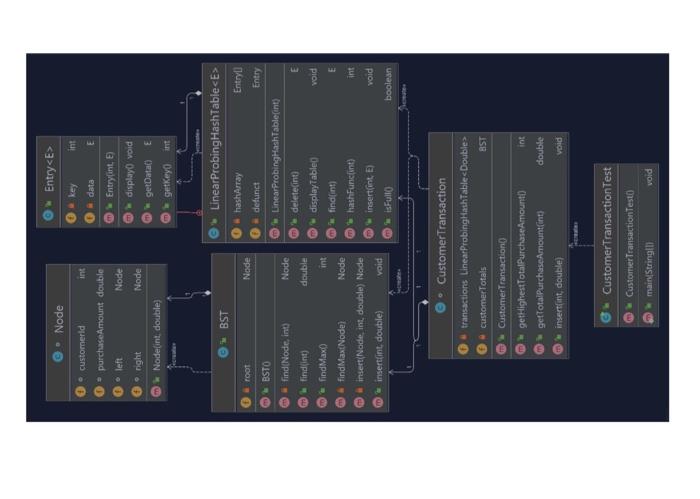Select findMax(Node) in BST
The height and width of the screenshot is (499, 700).
click(341, 352)
